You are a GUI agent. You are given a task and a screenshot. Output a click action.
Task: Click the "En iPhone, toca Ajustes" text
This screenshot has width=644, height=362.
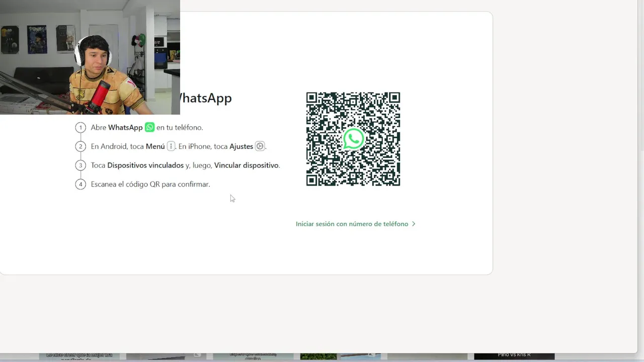[216, 146]
